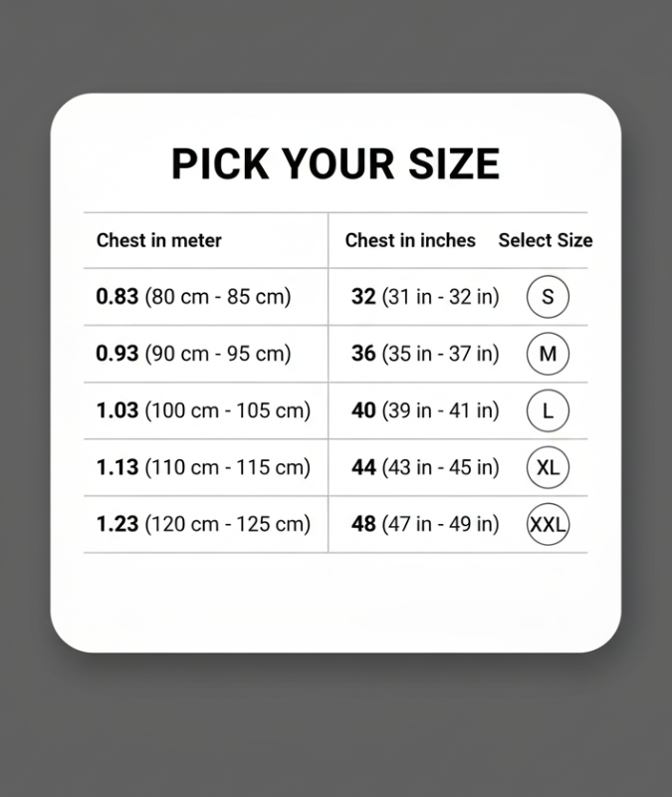Click the 32 (31 in - 32 in) cell
Screen dimensions: 672x797
[x=425, y=297]
